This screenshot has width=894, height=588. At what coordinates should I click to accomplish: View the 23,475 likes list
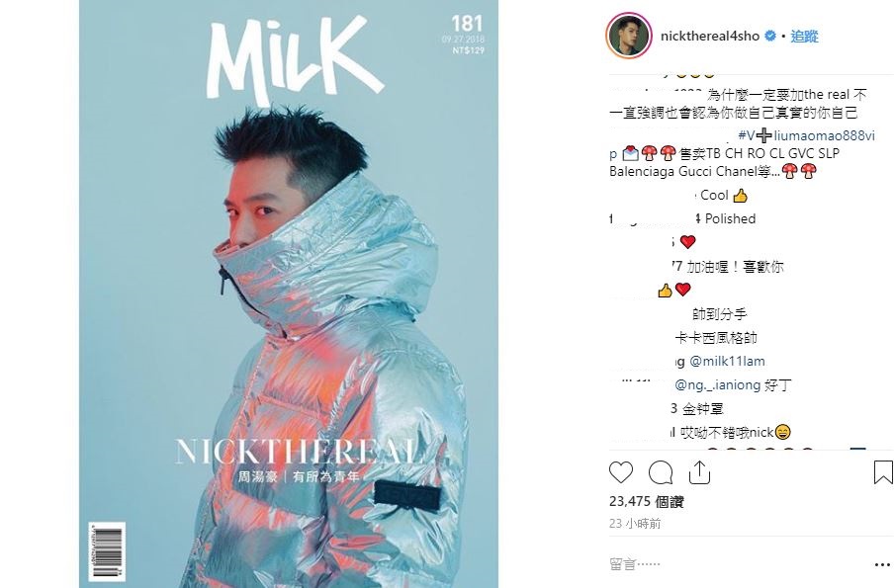point(646,501)
